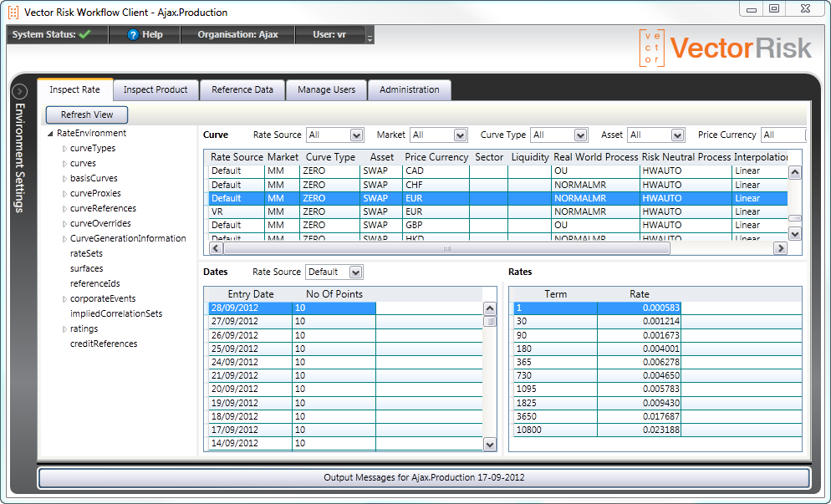Select rateSets in the tree

point(86,253)
